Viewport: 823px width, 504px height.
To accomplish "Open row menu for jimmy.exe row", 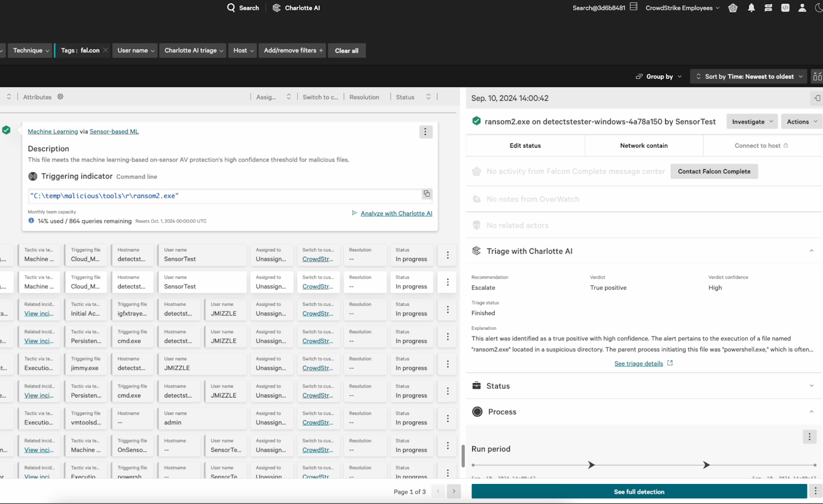I will pos(448,364).
